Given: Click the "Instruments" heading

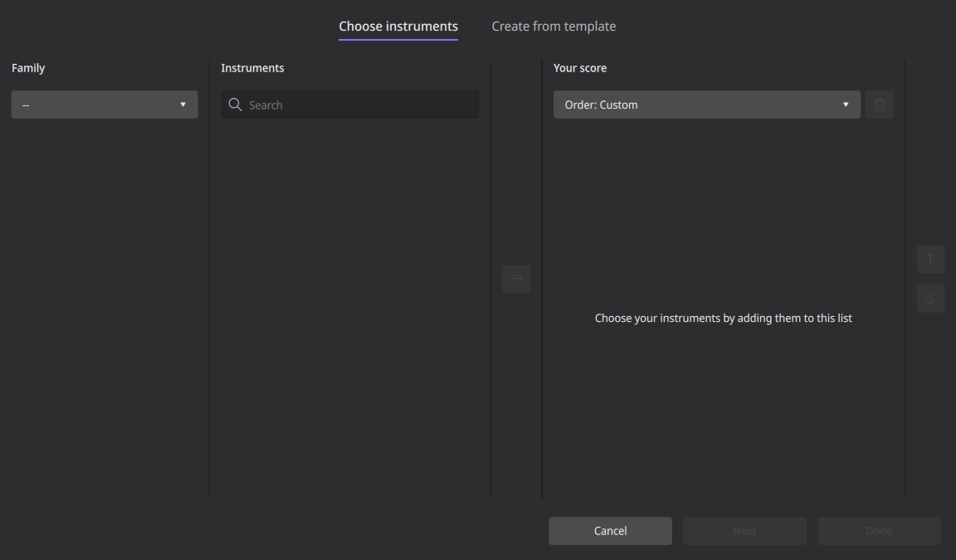Looking at the screenshot, I should coord(252,68).
